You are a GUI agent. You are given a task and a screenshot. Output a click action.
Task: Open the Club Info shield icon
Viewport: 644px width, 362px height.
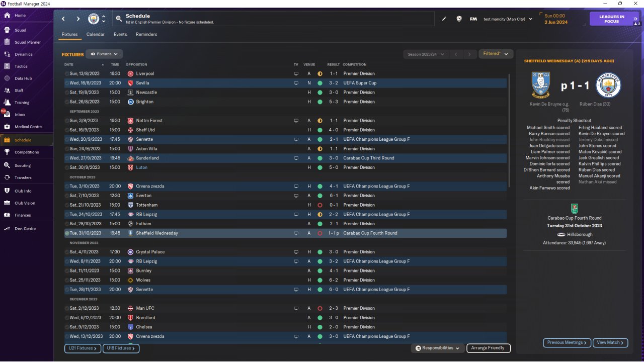coord(7,191)
